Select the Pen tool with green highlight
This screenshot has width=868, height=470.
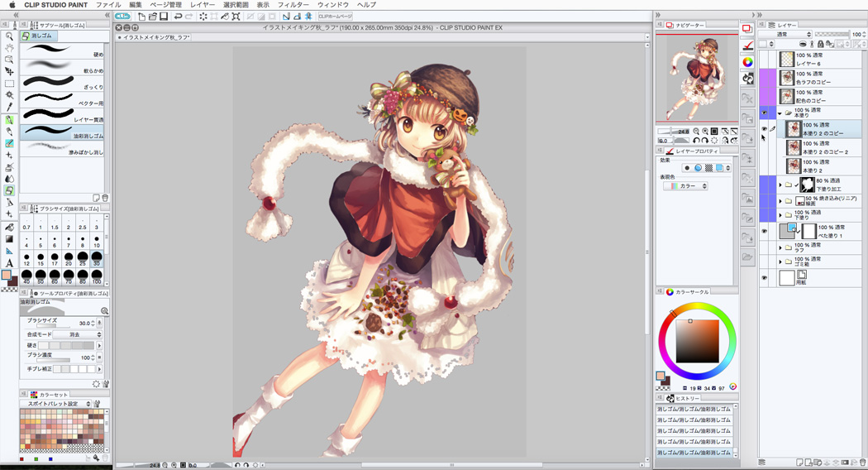point(9,120)
